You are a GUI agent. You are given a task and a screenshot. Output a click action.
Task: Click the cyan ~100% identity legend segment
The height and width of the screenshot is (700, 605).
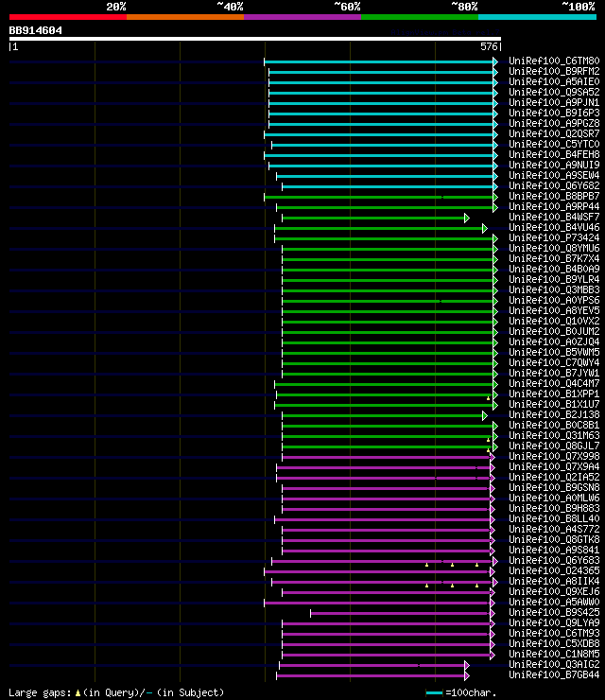(x=537, y=17)
